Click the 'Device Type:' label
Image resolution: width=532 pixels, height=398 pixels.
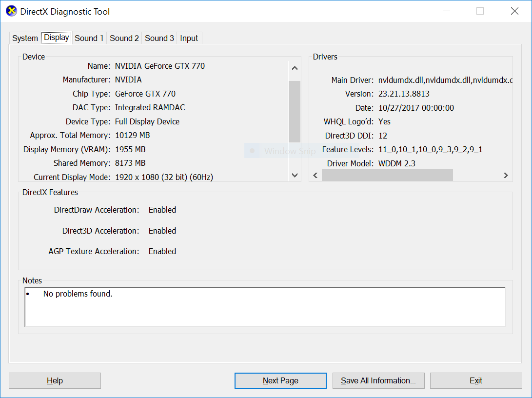(x=88, y=121)
